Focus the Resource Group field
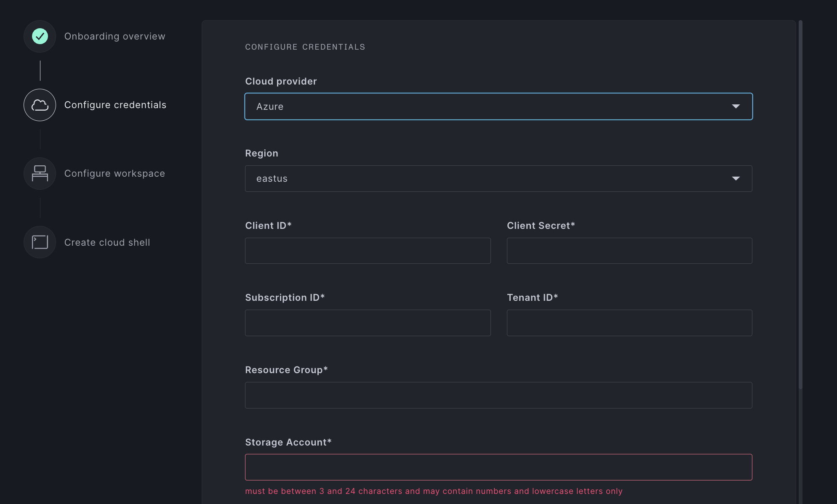837x504 pixels. click(498, 395)
